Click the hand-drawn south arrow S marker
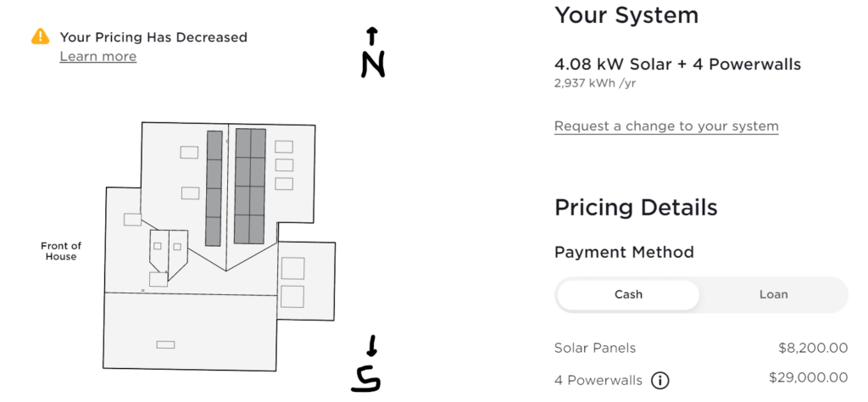This screenshot has height=402, width=868. tap(367, 368)
